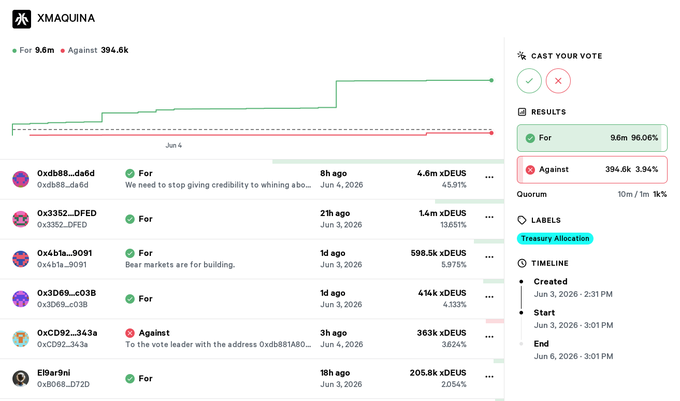The image size is (680, 401).
Task: Click the Jun 4 chart axis label
Action: pos(173,145)
